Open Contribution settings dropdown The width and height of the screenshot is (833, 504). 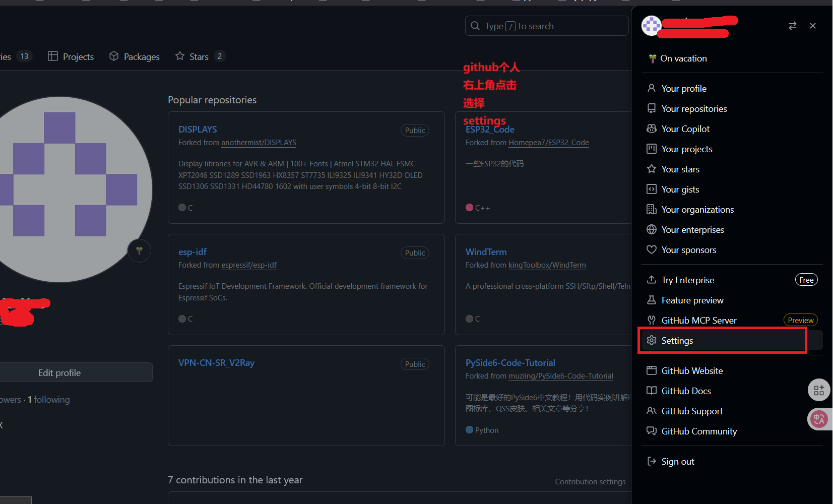coord(590,482)
